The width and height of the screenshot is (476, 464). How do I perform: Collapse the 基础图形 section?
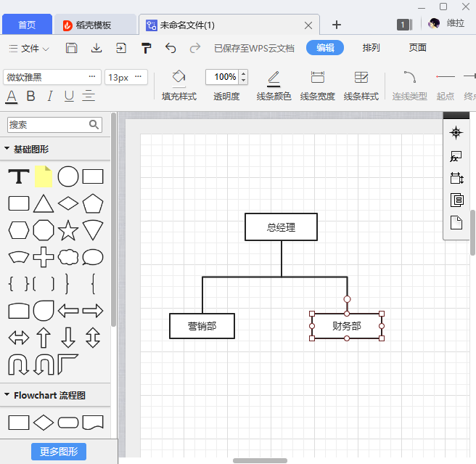coord(7,149)
